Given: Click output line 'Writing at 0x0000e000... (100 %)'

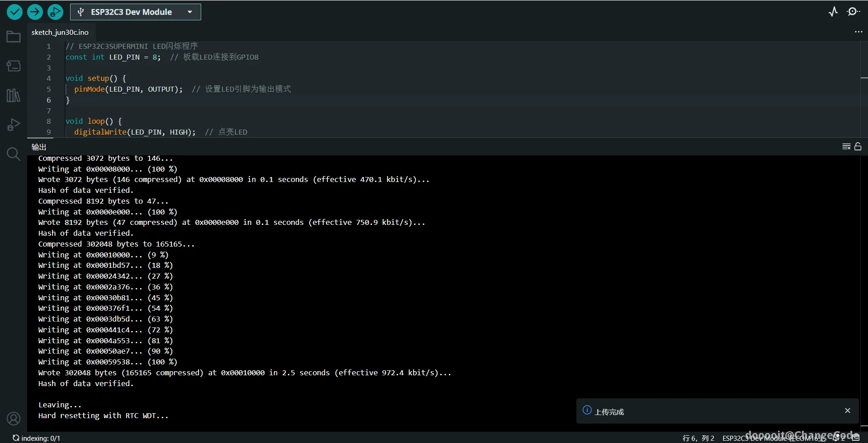Looking at the screenshot, I should (108, 212).
